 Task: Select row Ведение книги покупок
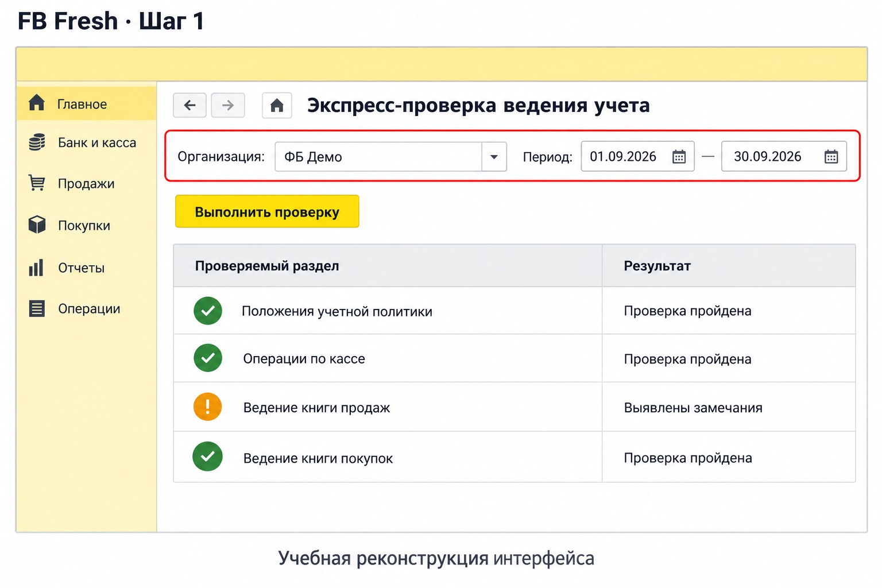coord(514,457)
